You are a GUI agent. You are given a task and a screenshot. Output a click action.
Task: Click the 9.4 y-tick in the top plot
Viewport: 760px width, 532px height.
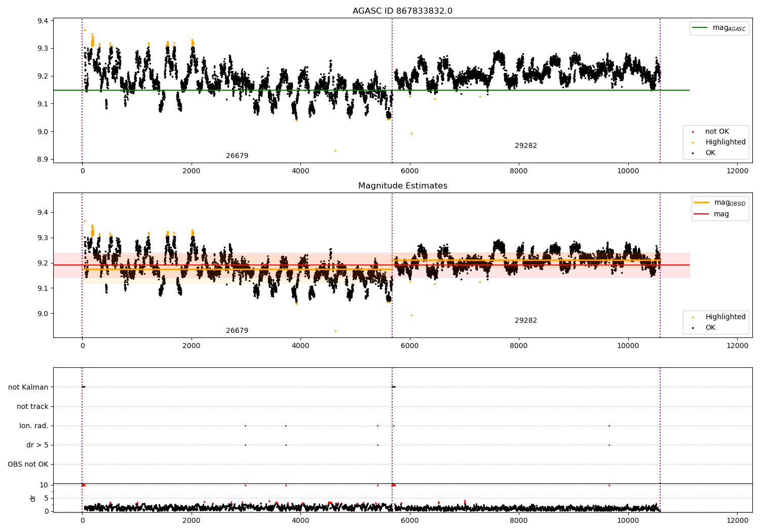click(x=43, y=21)
